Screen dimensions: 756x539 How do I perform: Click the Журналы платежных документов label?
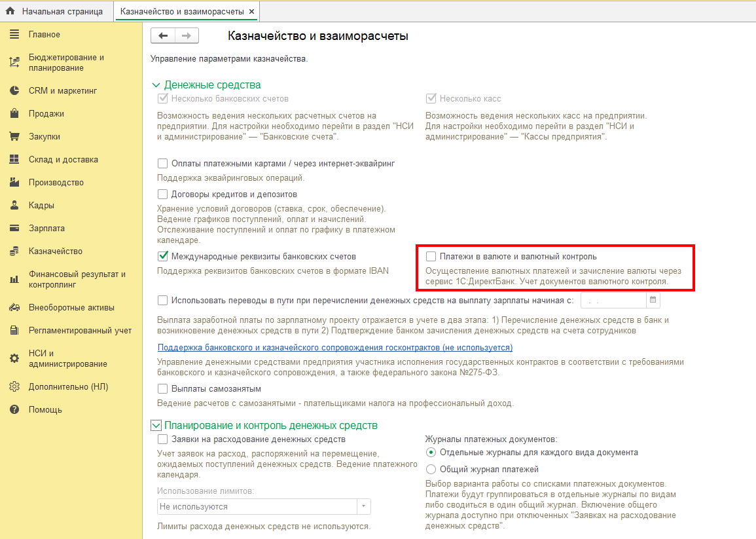tap(492, 439)
